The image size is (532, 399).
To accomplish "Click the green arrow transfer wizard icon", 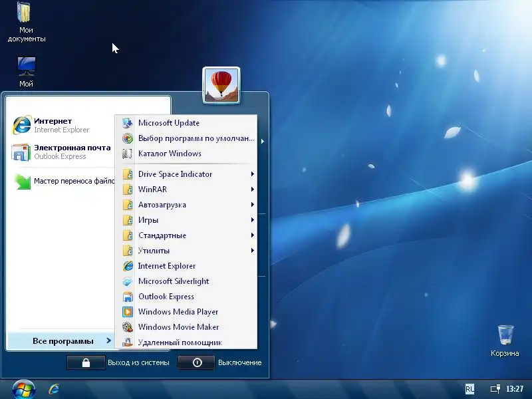I will [23, 181].
